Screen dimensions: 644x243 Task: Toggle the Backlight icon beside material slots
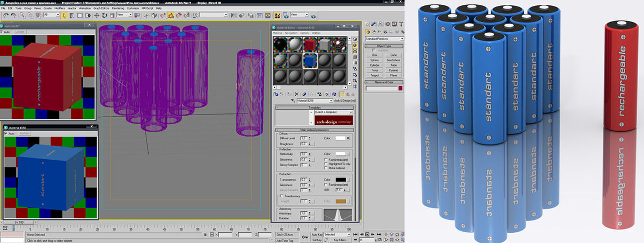coord(355,45)
